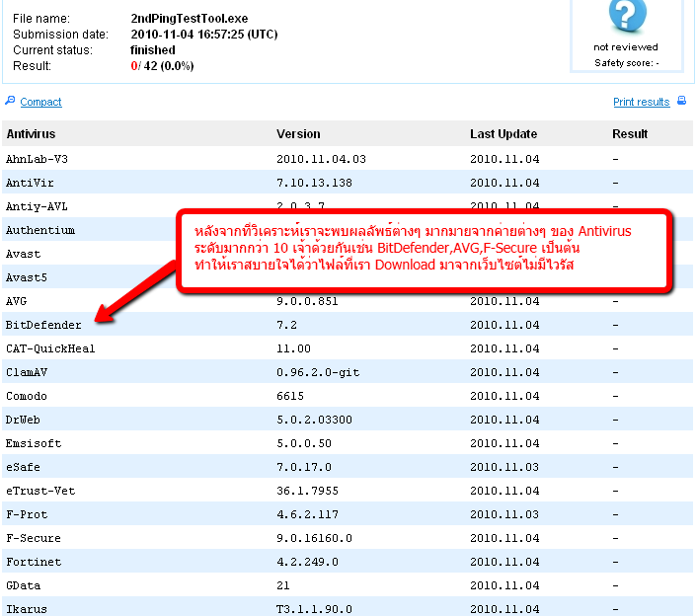Select the Ikarus antivirus name
This screenshot has height=616, width=697.
coord(27,609)
